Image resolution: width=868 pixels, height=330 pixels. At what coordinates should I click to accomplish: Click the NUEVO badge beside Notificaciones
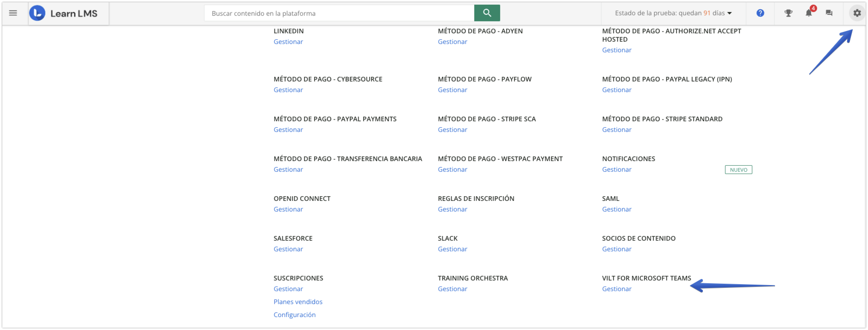pyautogui.click(x=738, y=170)
